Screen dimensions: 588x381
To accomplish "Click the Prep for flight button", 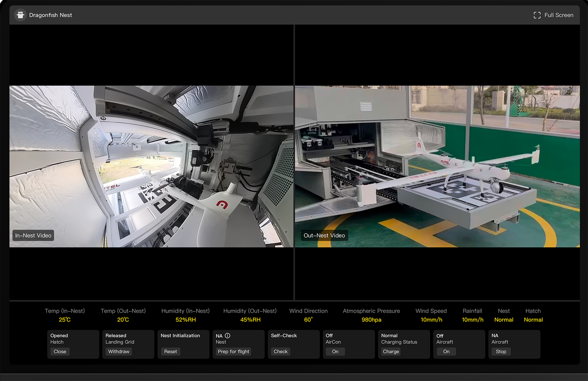I will [233, 352].
